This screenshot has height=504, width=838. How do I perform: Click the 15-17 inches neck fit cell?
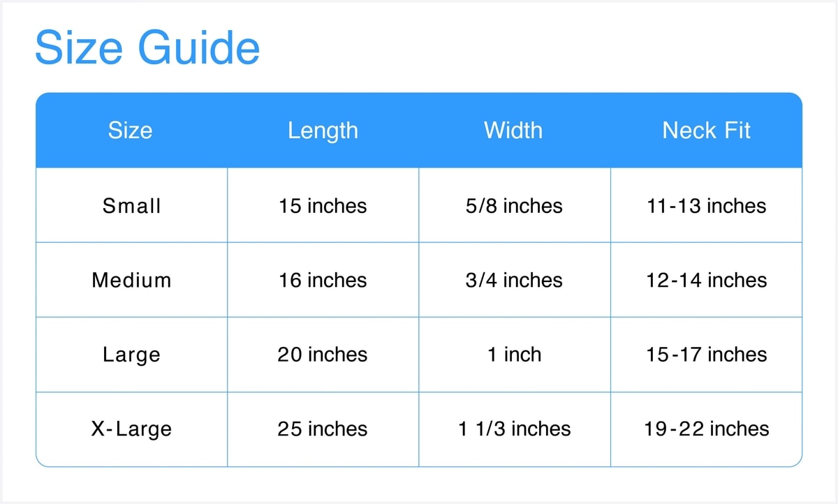point(706,355)
